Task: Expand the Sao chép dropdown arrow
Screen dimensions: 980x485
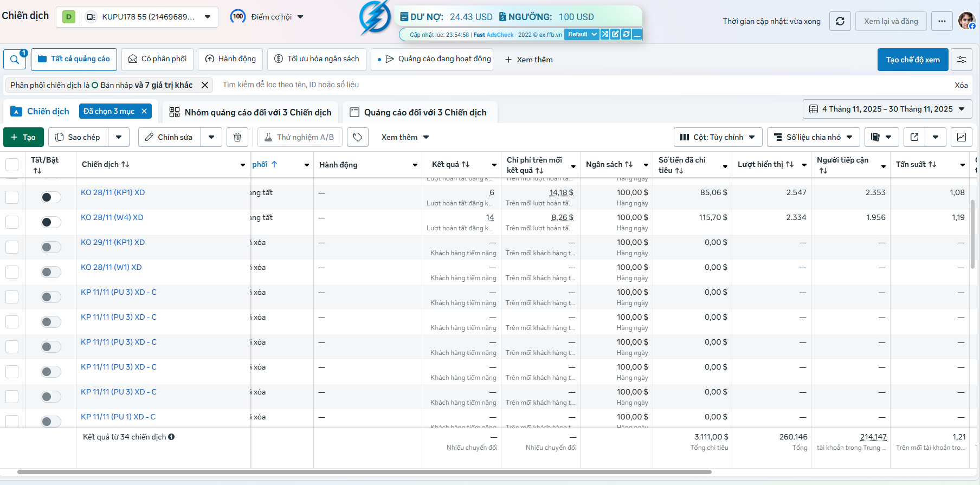Action: (119, 137)
